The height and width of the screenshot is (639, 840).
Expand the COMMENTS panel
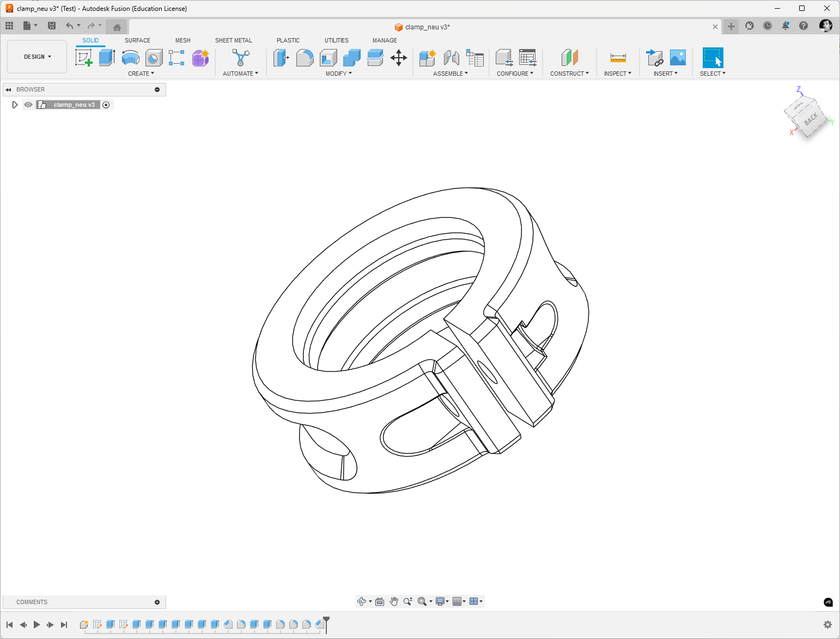tap(157, 602)
